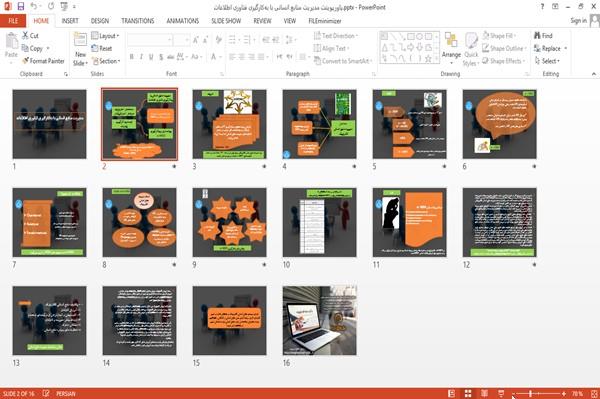600x399 pixels.
Task: Open the Replace dropdown arrow
Action: click(566, 49)
